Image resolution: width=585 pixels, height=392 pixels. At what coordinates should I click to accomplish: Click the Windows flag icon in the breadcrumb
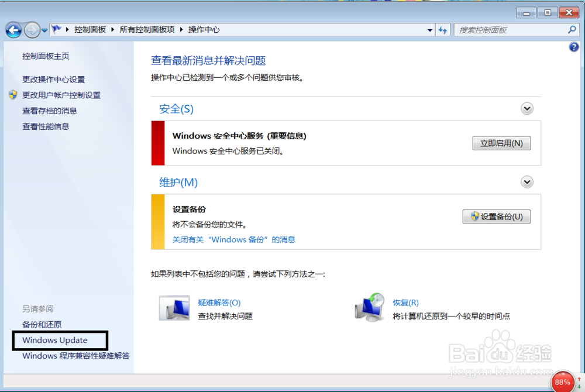[x=56, y=29]
